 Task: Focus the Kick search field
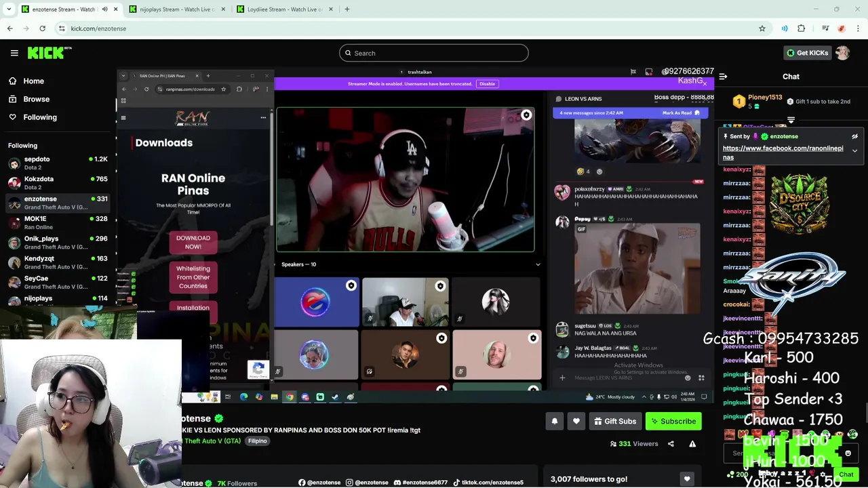(433, 53)
